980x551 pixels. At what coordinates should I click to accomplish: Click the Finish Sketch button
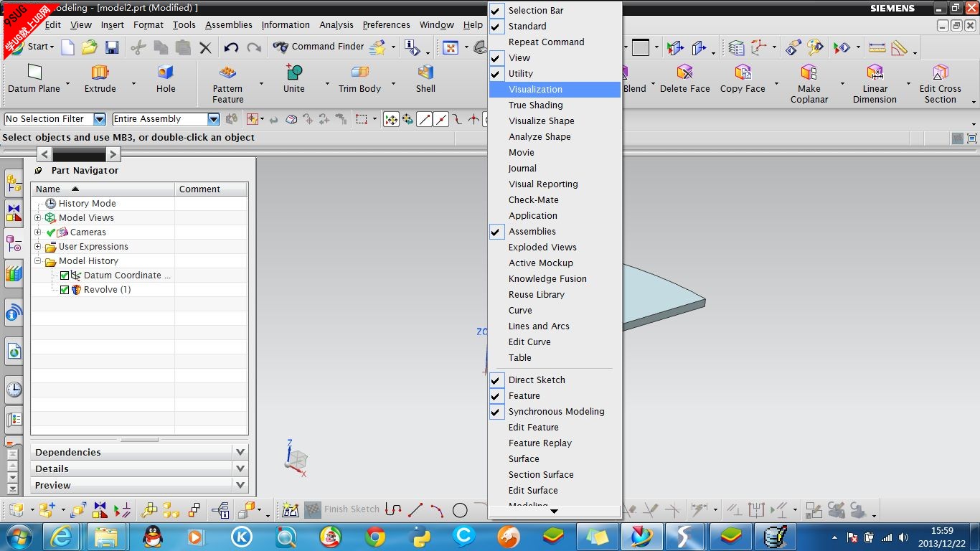(x=342, y=509)
